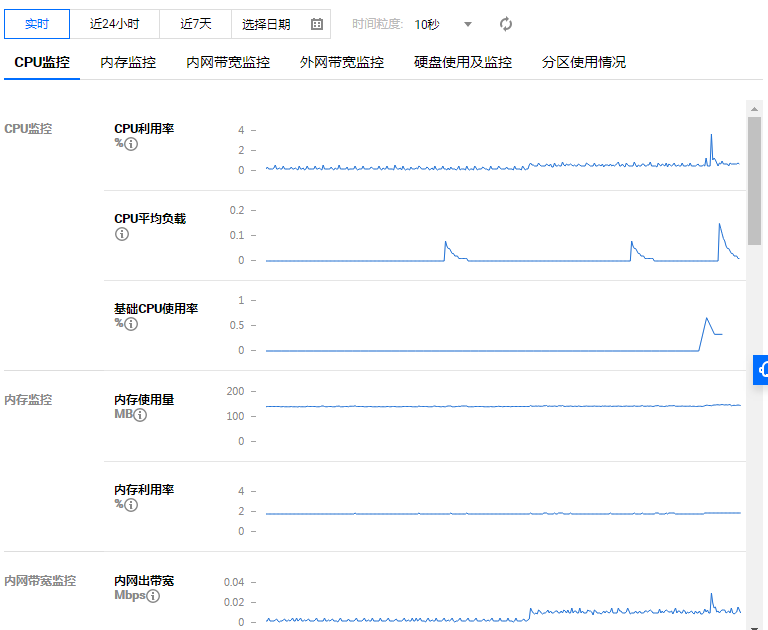The height and width of the screenshot is (630, 768).
Task: Click the info icon beside 内网出带宽 Mbps
Action: 153,596
